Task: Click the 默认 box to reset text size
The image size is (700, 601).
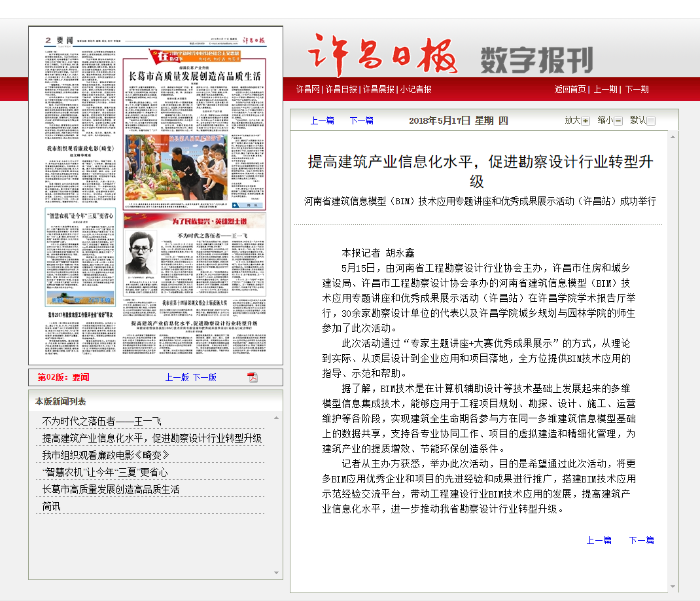Action: tap(651, 121)
